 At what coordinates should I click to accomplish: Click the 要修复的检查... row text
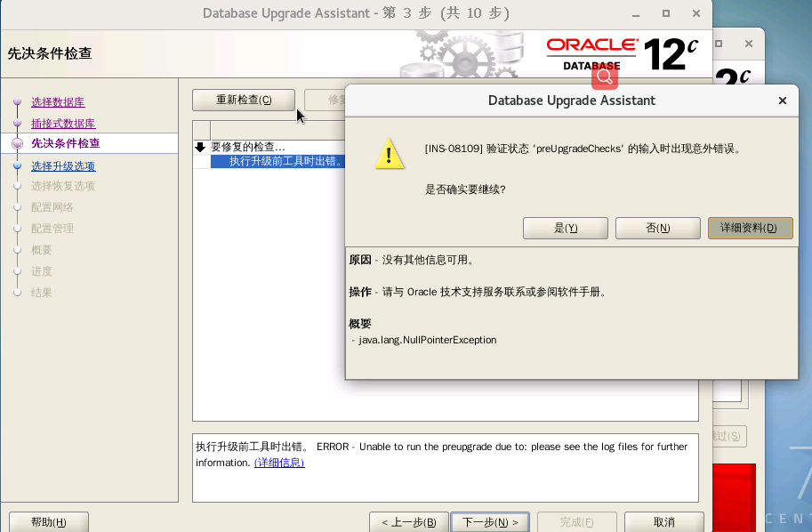point(248,147)
